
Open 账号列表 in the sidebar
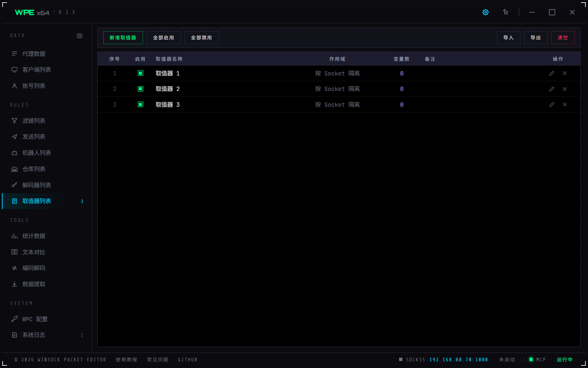pyautogui.click(x=47, y=86)
